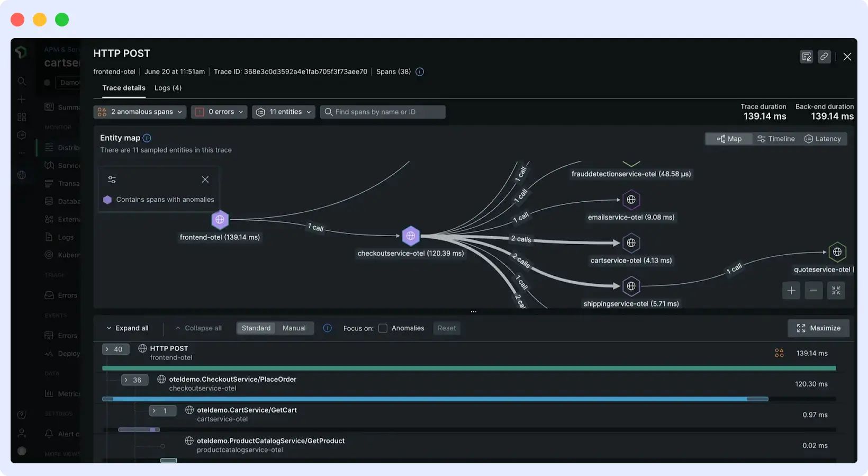
Task: Open Errors under Triage in sidebar
Action: click(61, 295)
